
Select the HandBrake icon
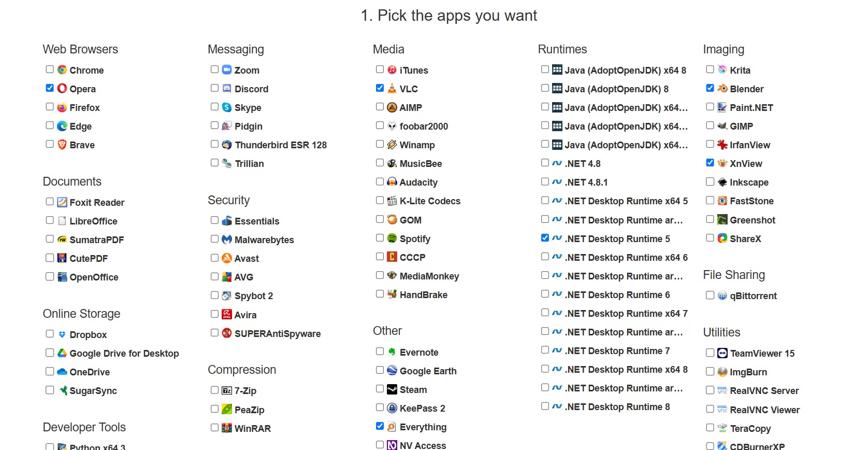(392, 294)
